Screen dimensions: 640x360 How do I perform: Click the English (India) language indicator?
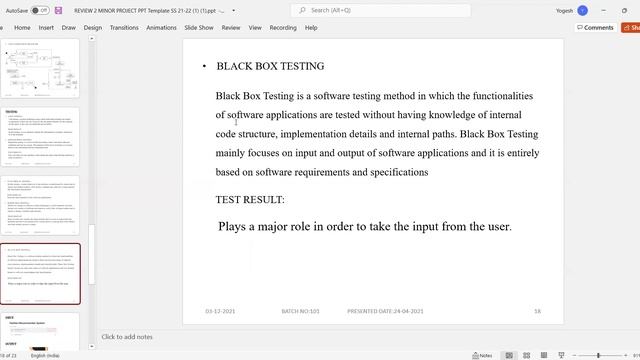tap(45, 356)
